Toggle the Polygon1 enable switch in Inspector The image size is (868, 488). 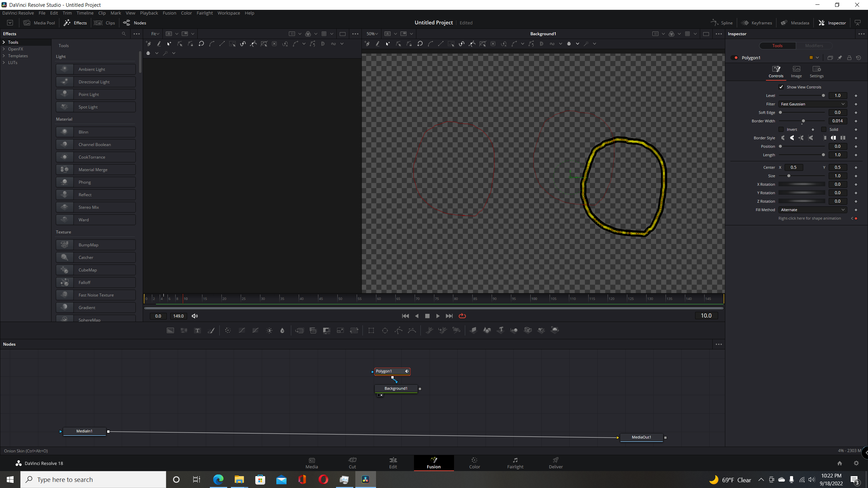[734, 58]
